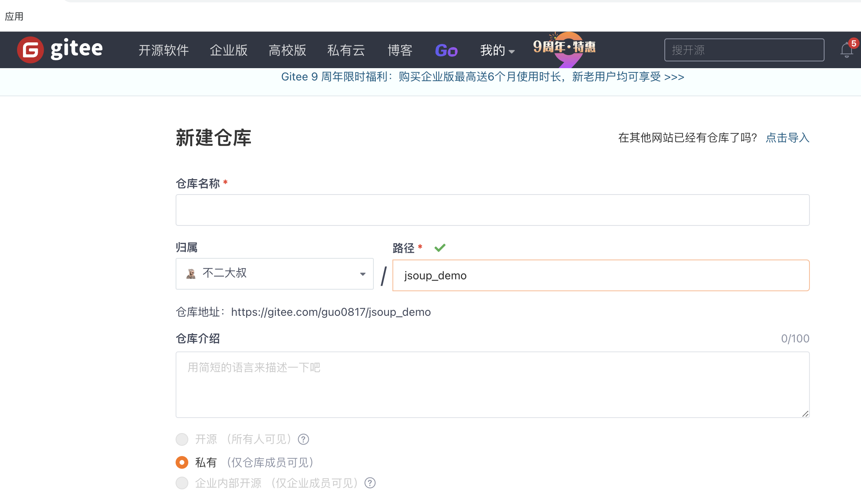Click the 搜开源 search box
This screenshot has width=861, height=504.
click(744, 50)
